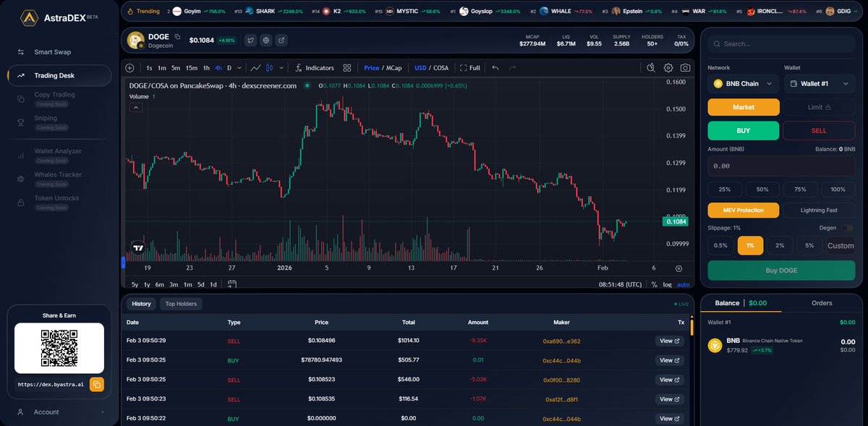Switch to Lightning Fast mode
868x426 pixels.
819,210
